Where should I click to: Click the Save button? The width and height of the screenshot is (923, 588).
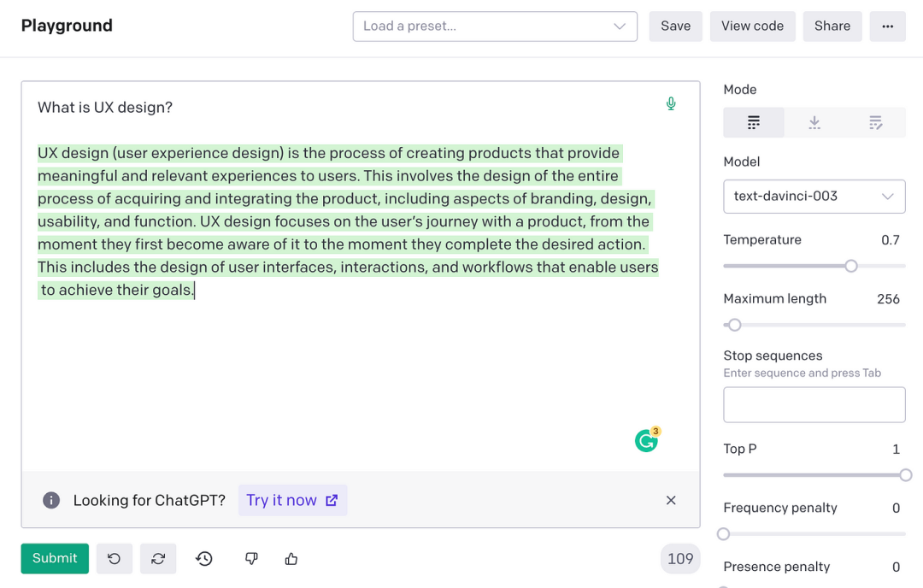[x=675, y=26]
